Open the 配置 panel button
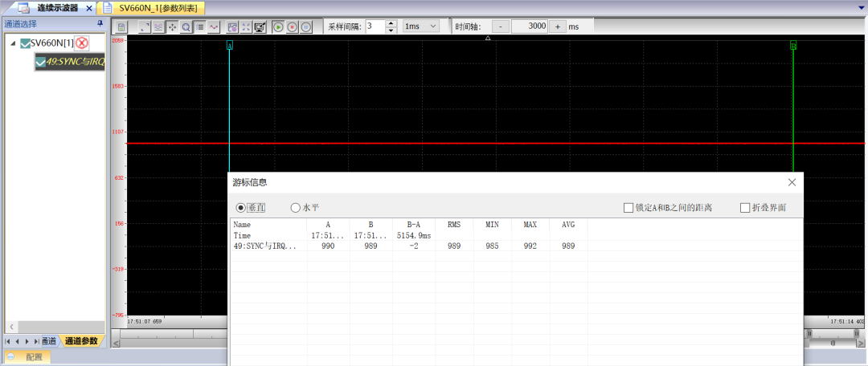Image resolution: width=868 pixels, height=366 pixels. (x=27, y=357)
